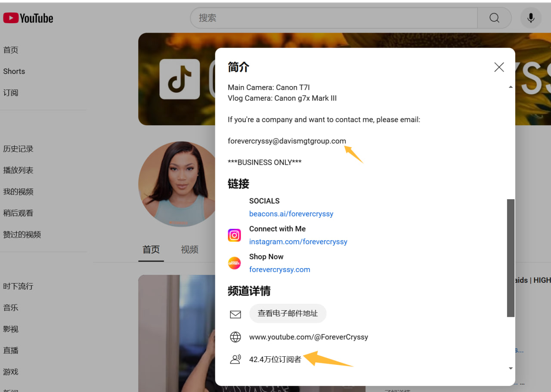Click the globe icon beside channel URL
This screenshot has height=392, width=551.
pos(235,337)
